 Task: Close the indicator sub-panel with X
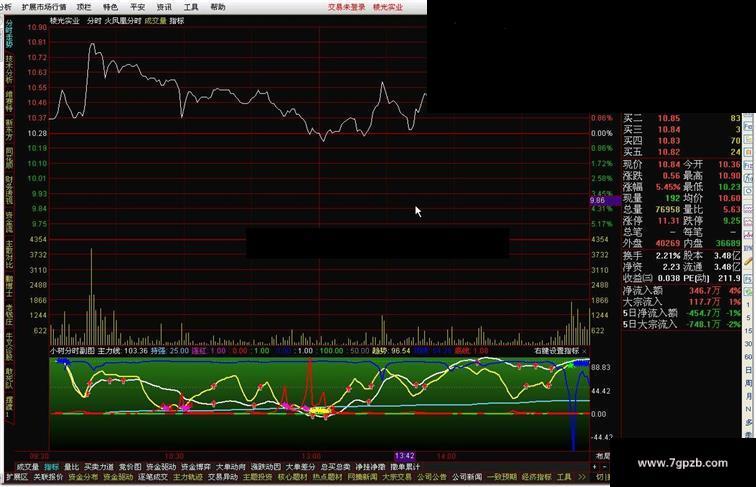[x=584, y=351]
